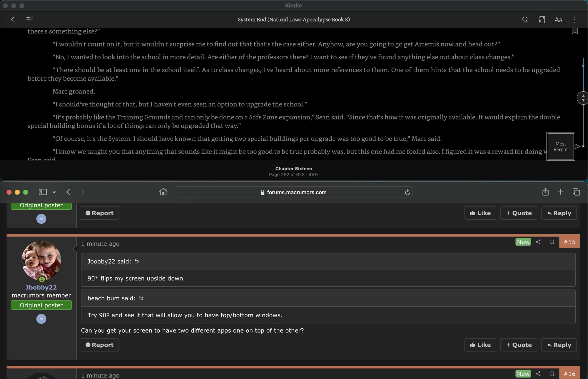Click Quote on post #15
This screenshot has width=588, height=379.
[519, 345]
